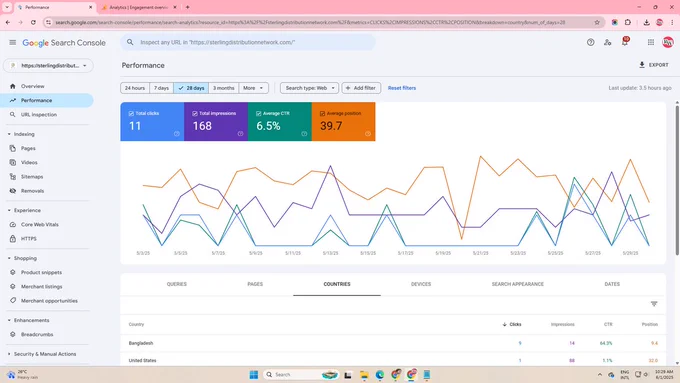Select the 28 days date range
Viewport: 680px width, 383px height.
191,88
